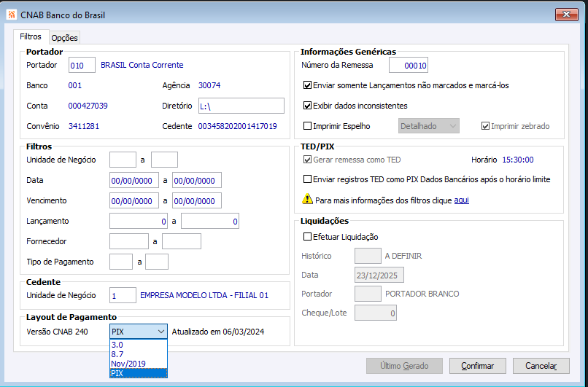Select 3.0 layout version option
This screenshot has width=588, height=387.
pos(117,344)
